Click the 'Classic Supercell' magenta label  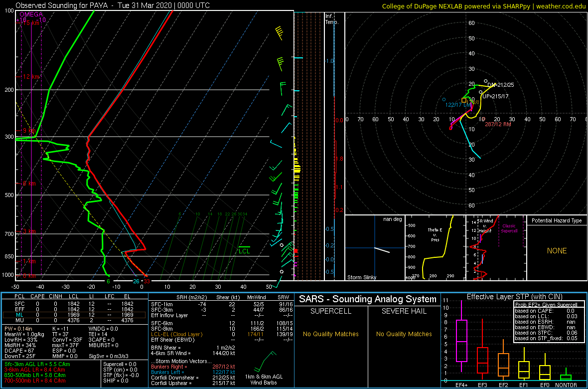510,228
